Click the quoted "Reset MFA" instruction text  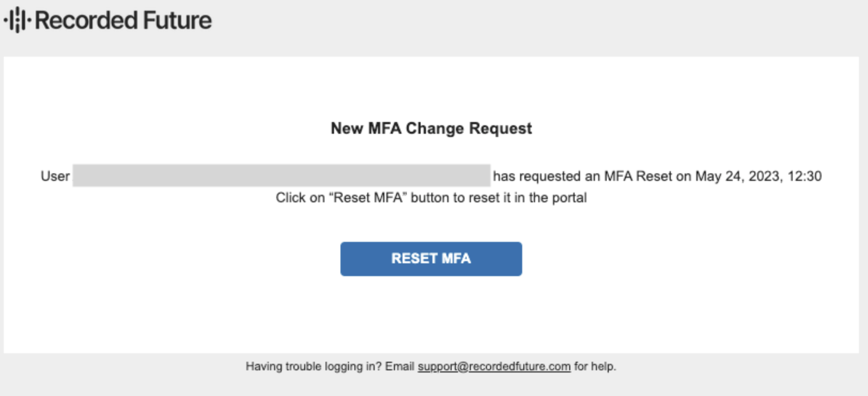368,197
